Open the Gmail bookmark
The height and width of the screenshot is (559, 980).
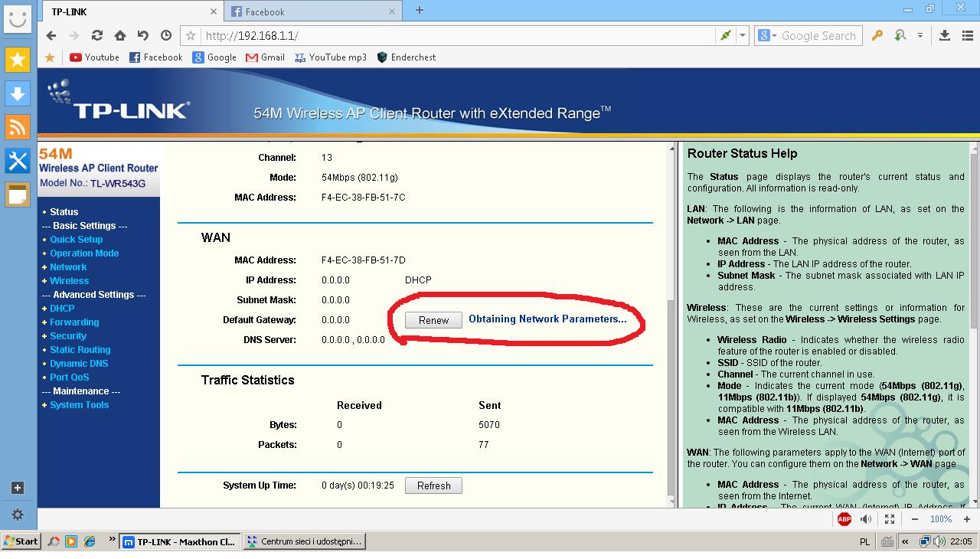coord(265,57)
